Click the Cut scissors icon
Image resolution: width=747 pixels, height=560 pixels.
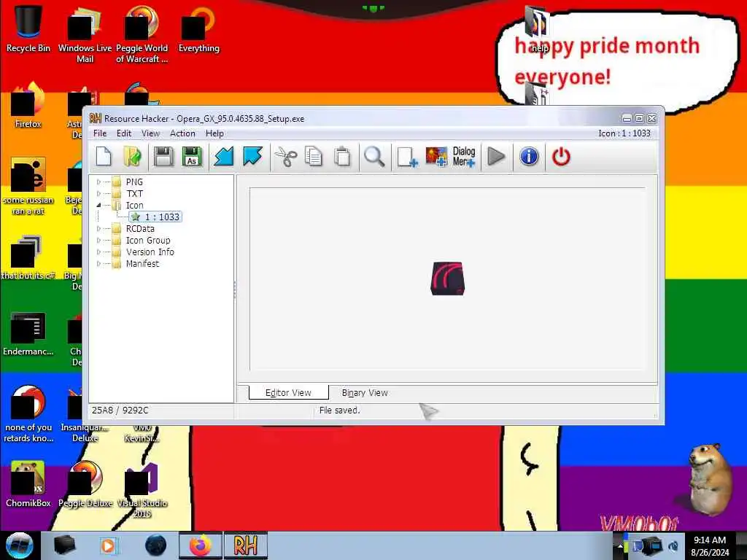[286, 157]
